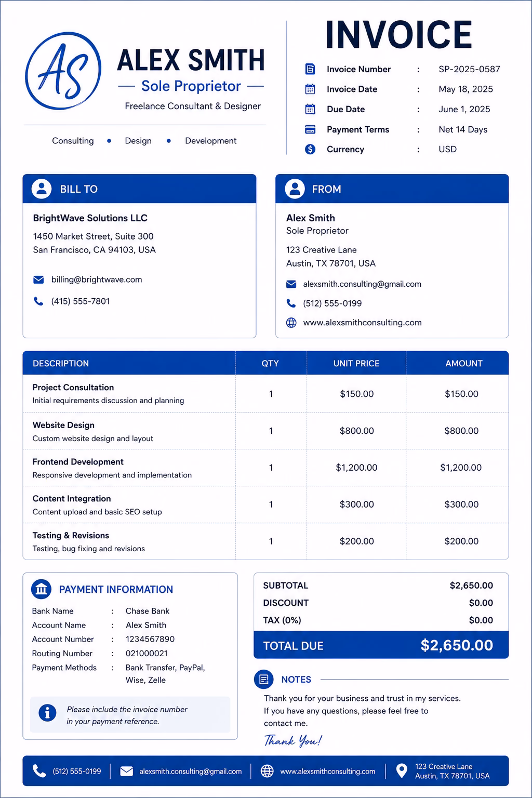Click the person icon in From header
The width and height of the screenshot is (532, 798).
[x=295, y=189]
